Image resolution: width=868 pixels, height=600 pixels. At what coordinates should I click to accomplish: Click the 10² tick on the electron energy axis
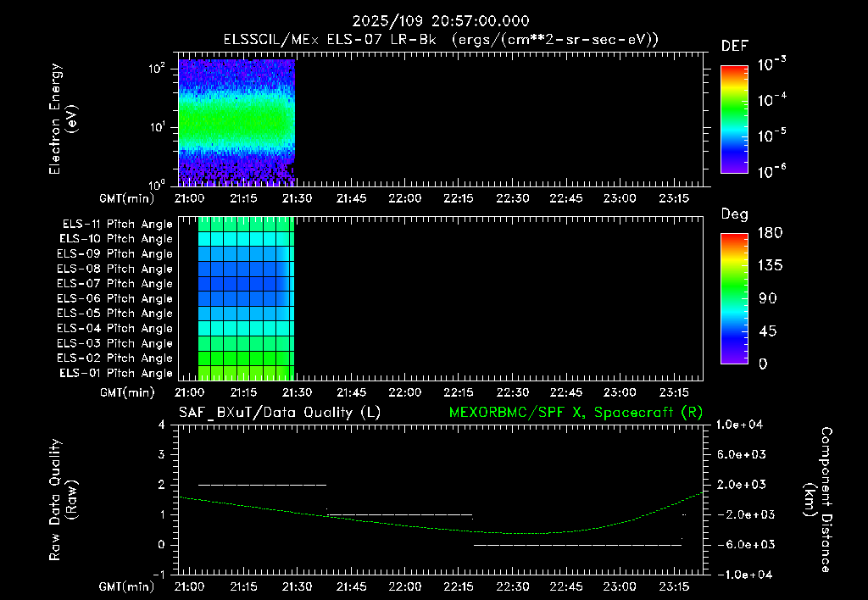(x=157, y=69)
